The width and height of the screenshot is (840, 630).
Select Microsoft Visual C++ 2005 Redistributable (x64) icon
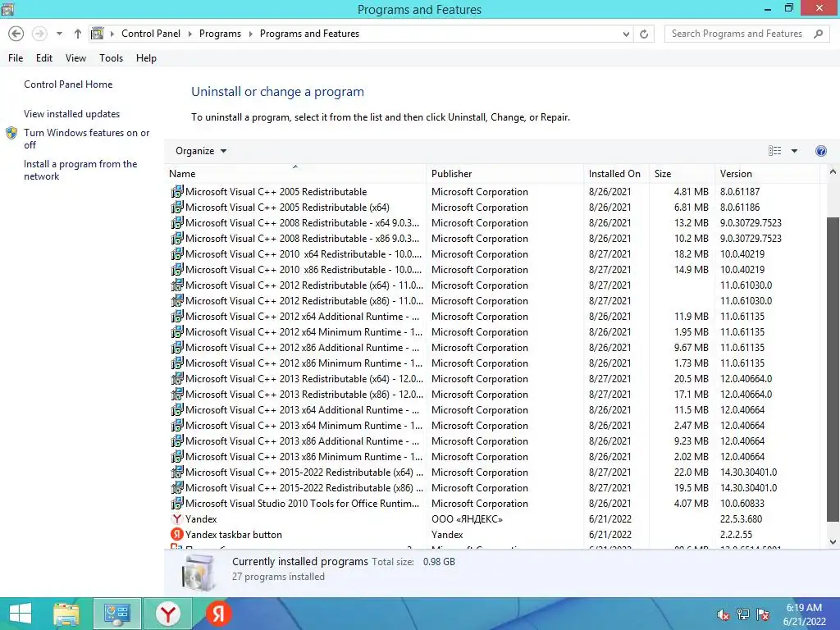[177, 207]
